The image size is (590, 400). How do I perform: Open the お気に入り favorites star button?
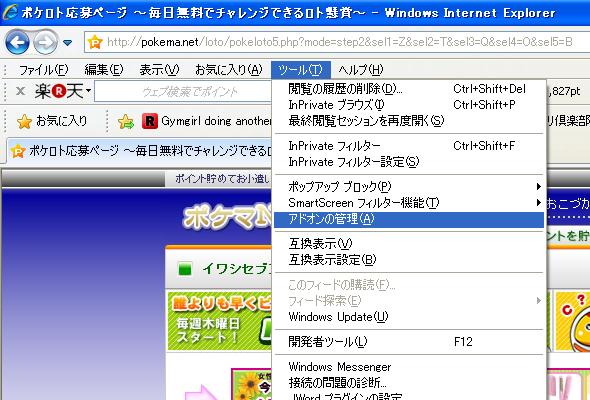(x=52, y=121)
